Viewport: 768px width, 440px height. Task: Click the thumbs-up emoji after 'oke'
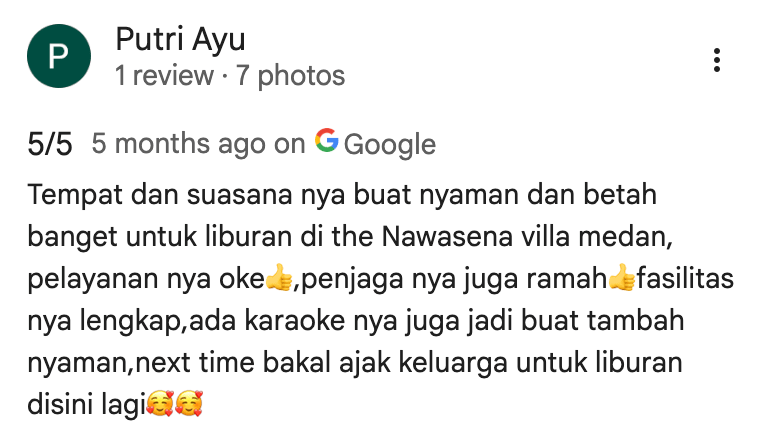[279, 277]
